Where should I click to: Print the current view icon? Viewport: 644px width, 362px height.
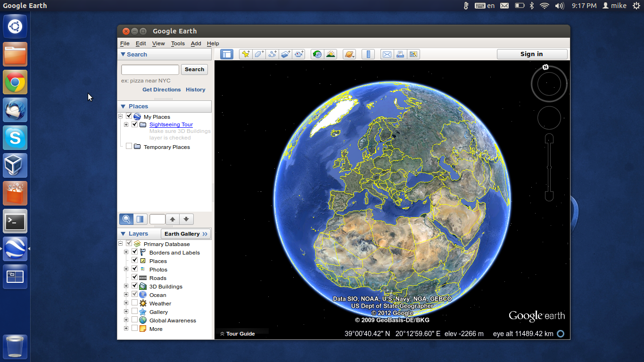pyautogui.click(x=400, y=54)
